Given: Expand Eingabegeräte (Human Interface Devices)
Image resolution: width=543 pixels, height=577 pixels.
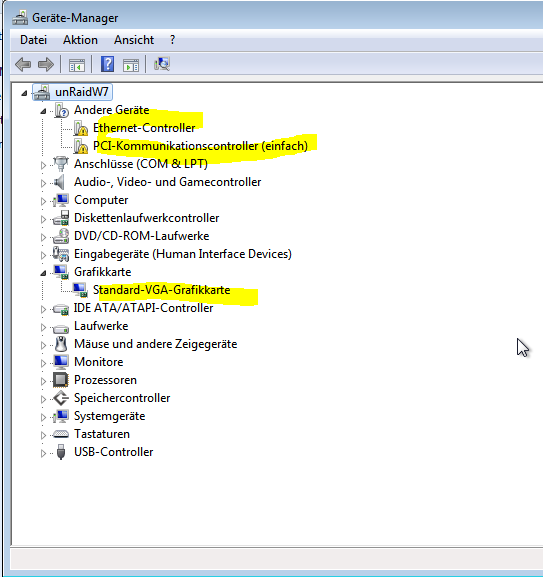Looking at the screenshot, I should (43, 255).
